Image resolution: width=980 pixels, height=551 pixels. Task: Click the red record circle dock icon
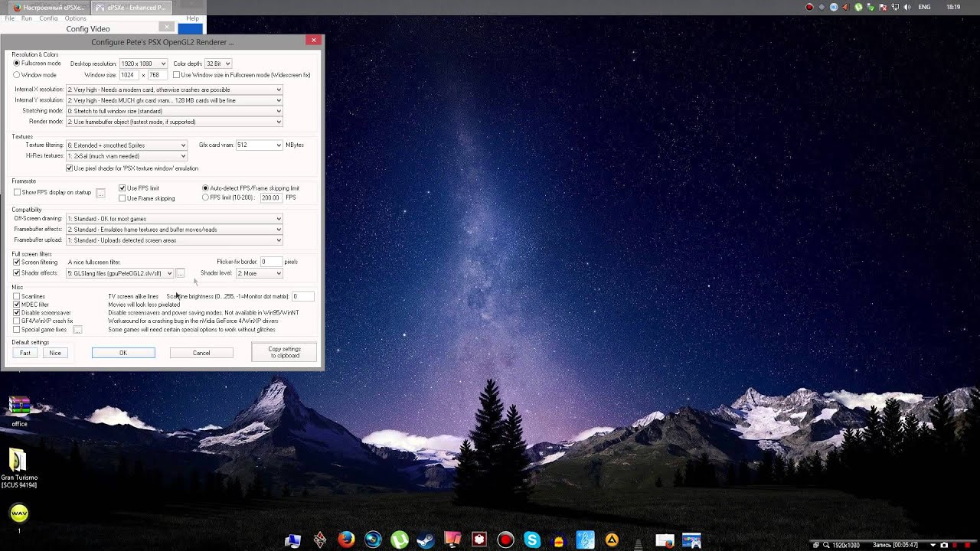(x=505, y=540)
